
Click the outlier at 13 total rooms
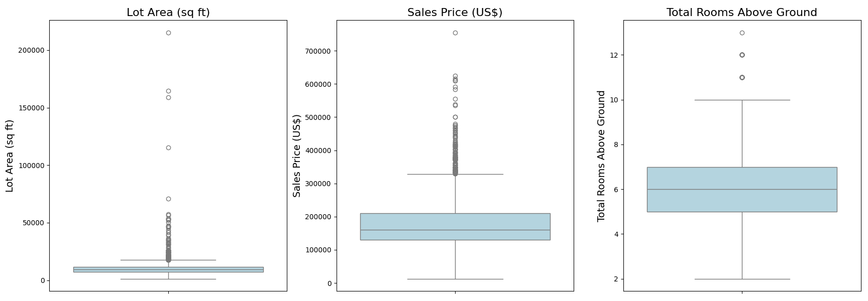[742, 33]
